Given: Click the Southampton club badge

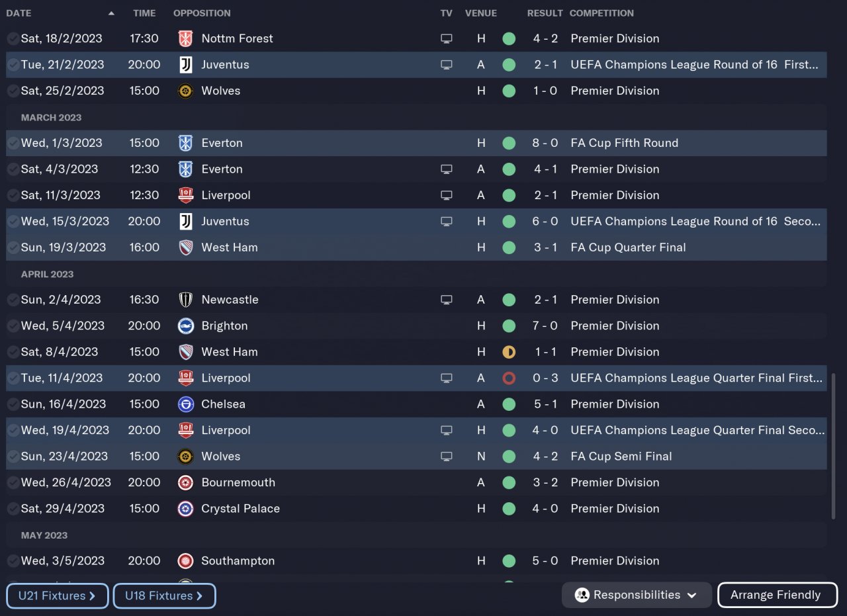Looking at the screenshot, I should tap(186, 561).
